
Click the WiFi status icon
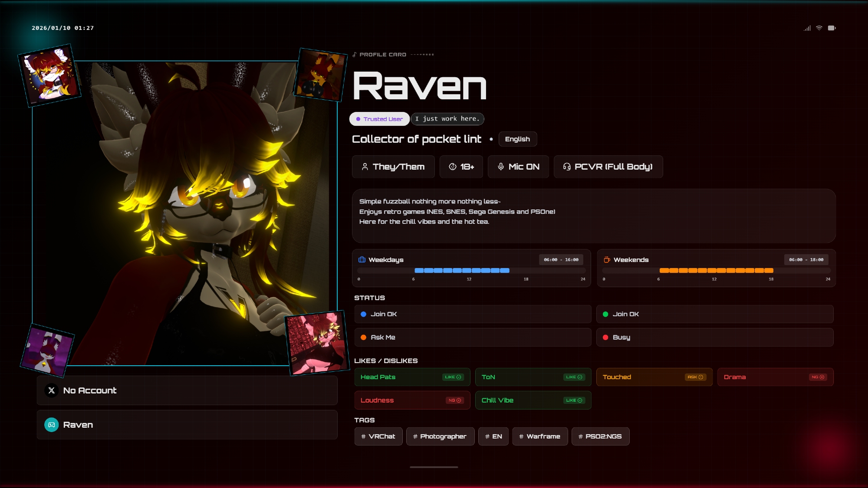pyautogui.click(x=819, y=28)
